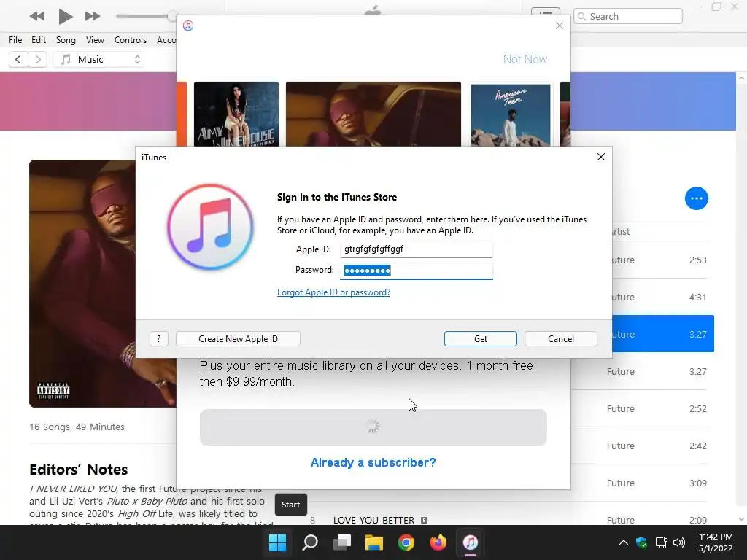747x560 pixels.
Task: Click the list view icon beside Search
Action: 546,12
